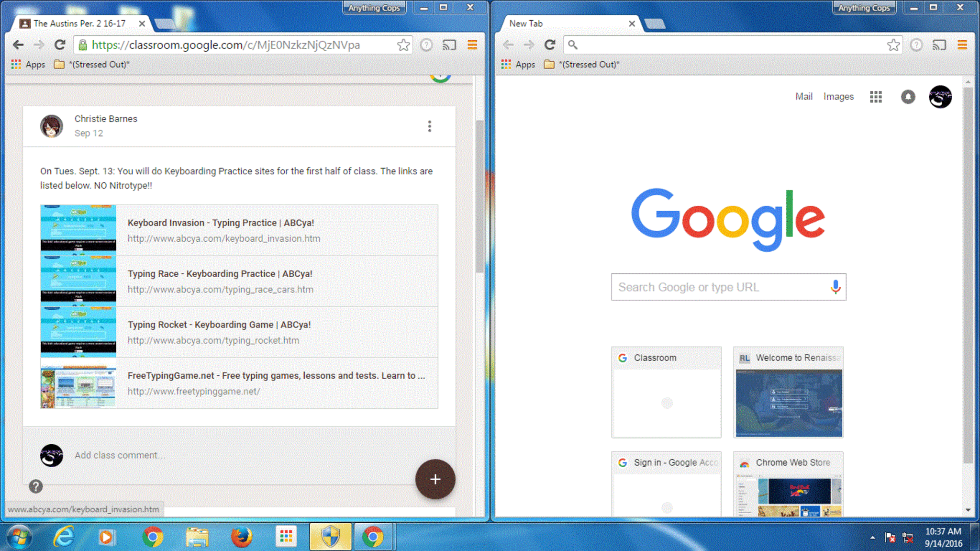Click the Mail link on the Google page
Screen dimensions: 980x551
[803, 97]
